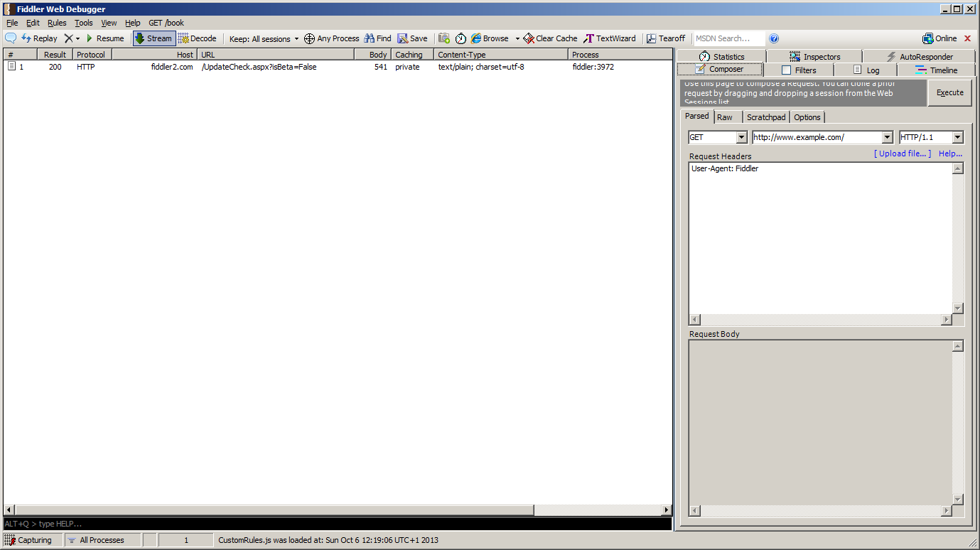This screenshot has width=980, height=550.
Task: Sort sessions by Result column header
Action: tap(55, 55)
